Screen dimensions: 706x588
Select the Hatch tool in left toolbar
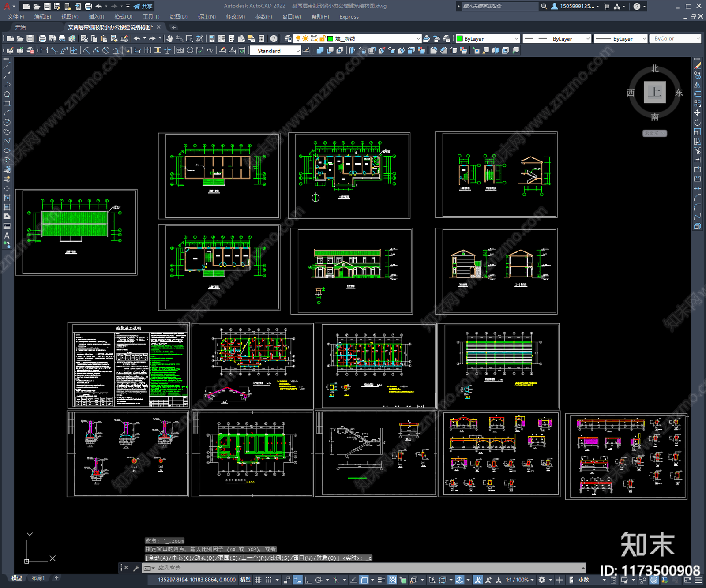coord(7,198)
